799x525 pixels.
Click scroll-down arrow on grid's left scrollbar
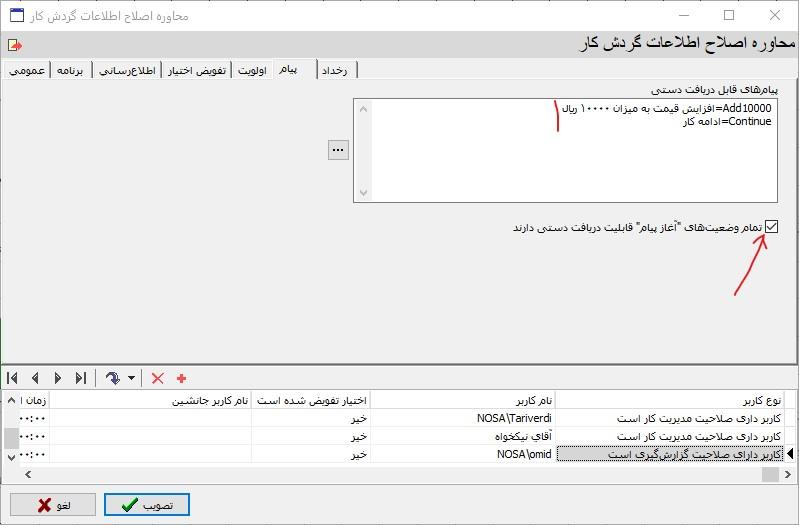[11, 456]
